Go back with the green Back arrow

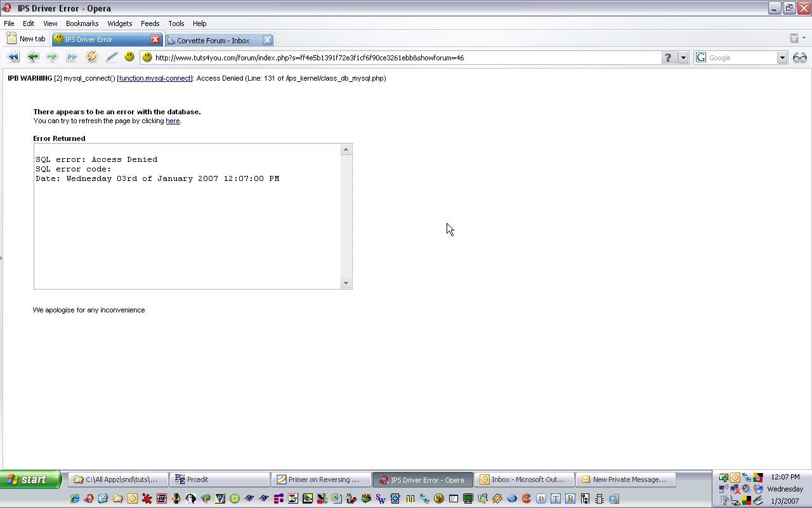point(33,57)
